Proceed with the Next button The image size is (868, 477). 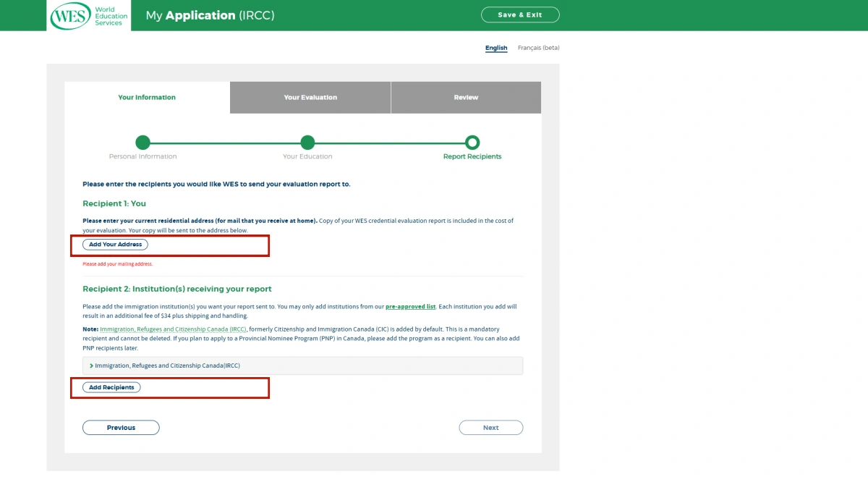click(x=491, y=428)
